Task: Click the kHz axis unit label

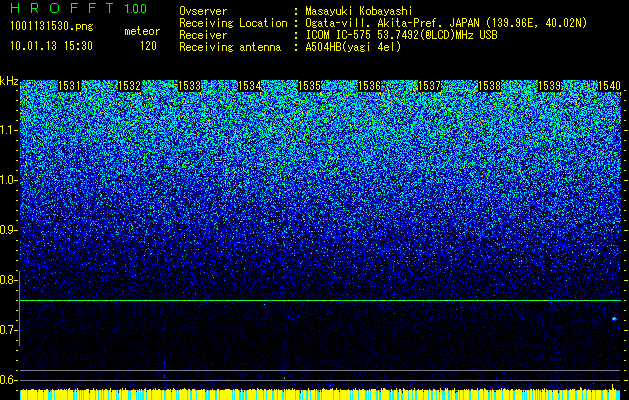Action: pyautogui.click(x=9, y=81)
